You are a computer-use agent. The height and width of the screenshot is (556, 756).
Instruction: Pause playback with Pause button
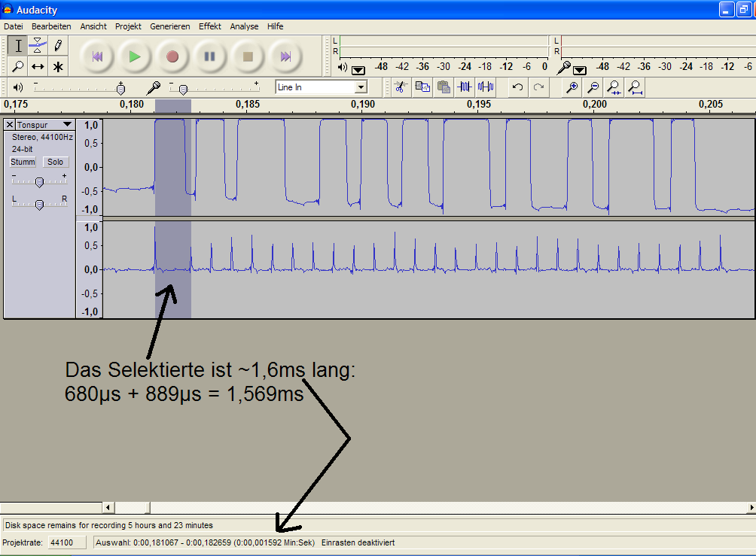(210, 56)
